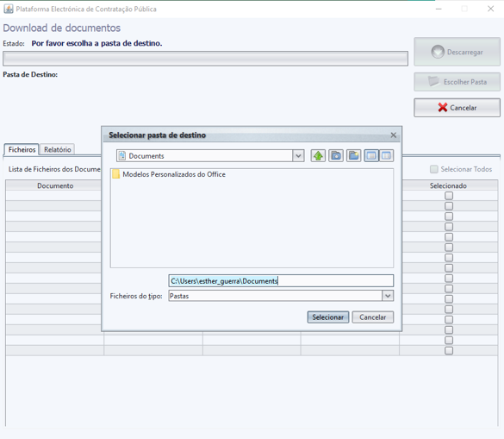This screenshot has width=504, height=439.
Task: Expand the Documents location dropdown
Action: [298, 156]
